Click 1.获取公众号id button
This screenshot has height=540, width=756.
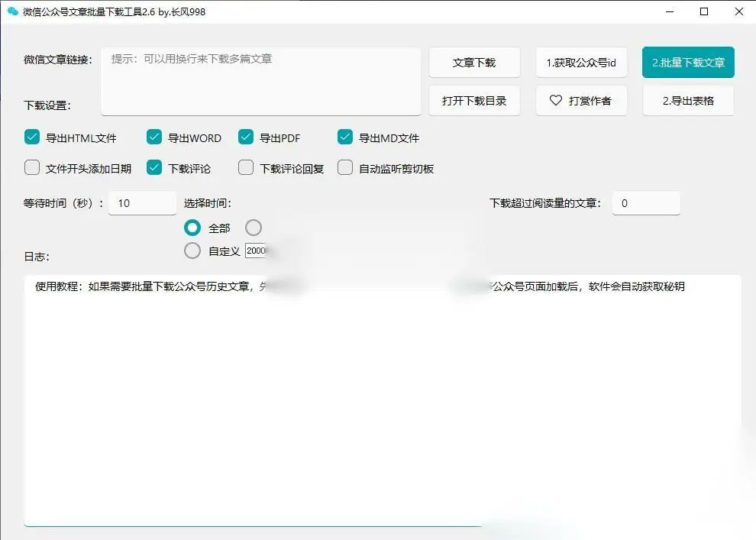click(x=581, y=62)
